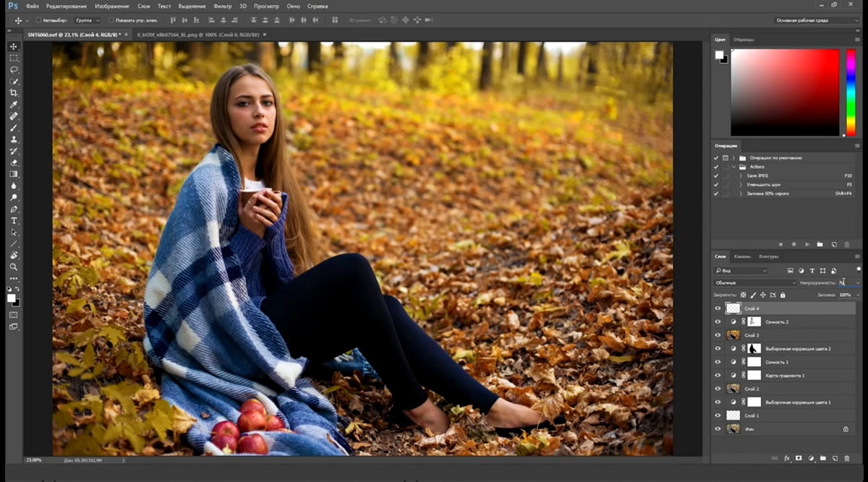Pick a color in the red color field
Image resolution: width=868 pixels, height=482 pixels.
coord(785,92)
